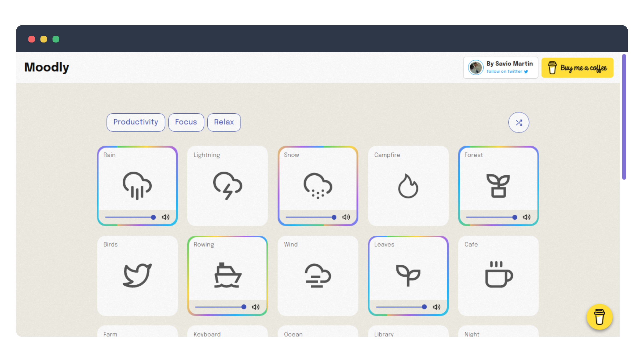
Task: Select the Focus preset tab
Action: coord(186,122)
